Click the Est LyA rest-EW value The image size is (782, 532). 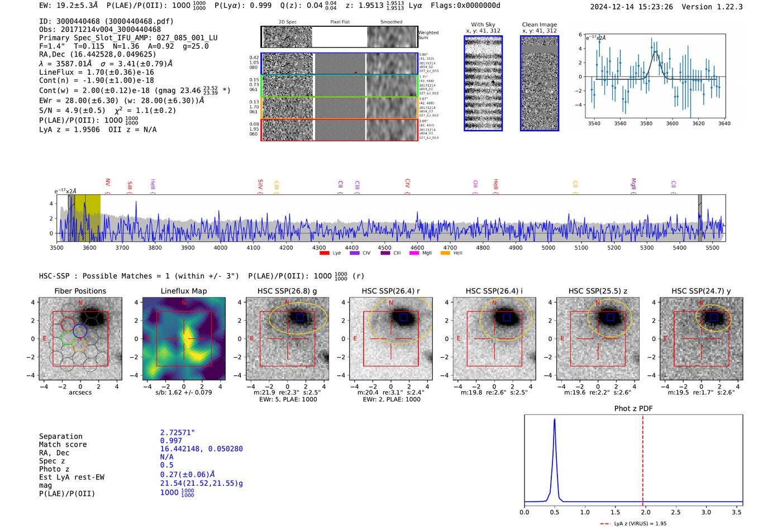coord(188,475)
